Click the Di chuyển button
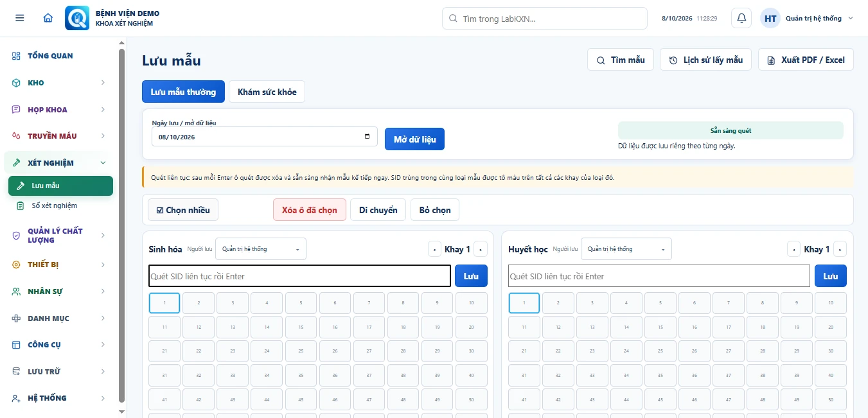The width and height of the screenshot is (868, 418). tap(378, 210)
